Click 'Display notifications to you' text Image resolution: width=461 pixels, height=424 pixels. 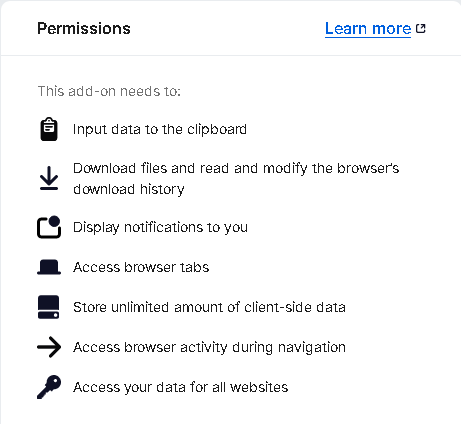pyautogui.click(x=160, y=227)
